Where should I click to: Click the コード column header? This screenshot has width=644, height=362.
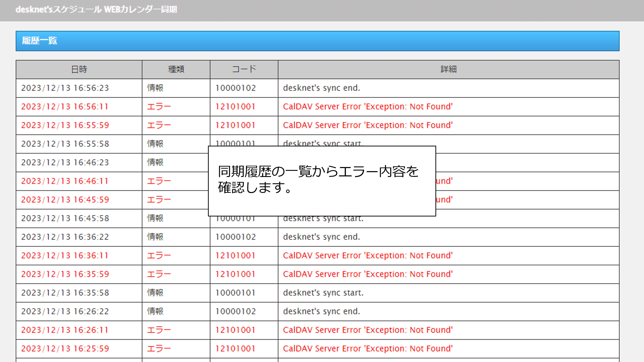(x=244, y=69)
